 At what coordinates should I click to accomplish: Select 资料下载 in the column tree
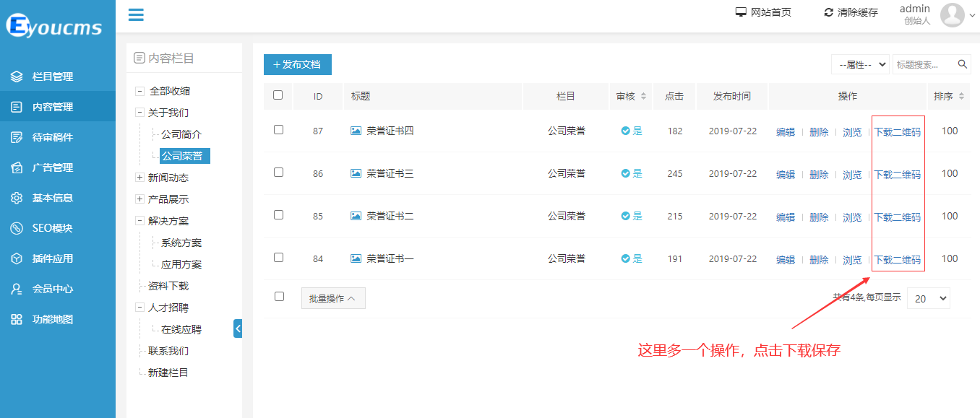tap(168, 286)
